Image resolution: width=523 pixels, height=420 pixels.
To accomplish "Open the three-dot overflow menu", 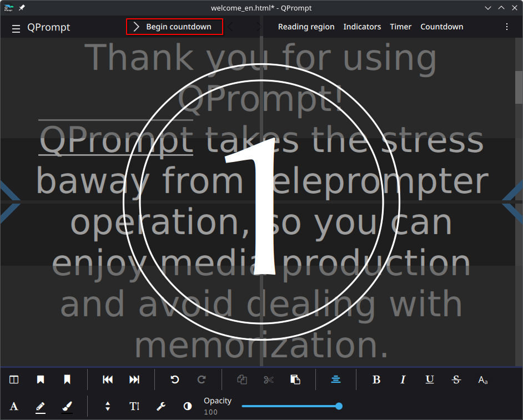I will point(507,27).
